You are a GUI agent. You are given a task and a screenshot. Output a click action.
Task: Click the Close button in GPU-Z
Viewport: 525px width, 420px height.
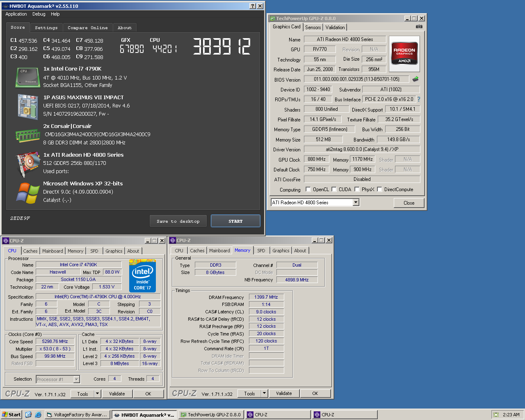point(409,203)
